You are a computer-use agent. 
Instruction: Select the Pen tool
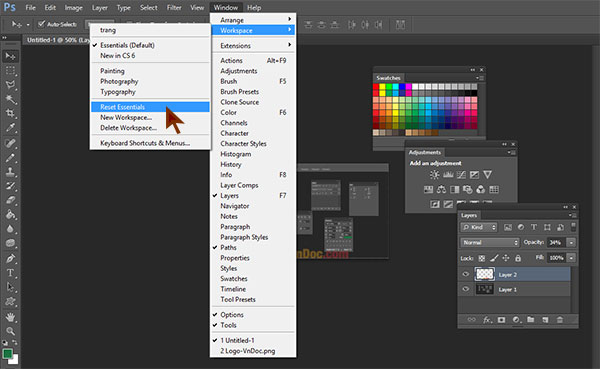tap(10, 258)
